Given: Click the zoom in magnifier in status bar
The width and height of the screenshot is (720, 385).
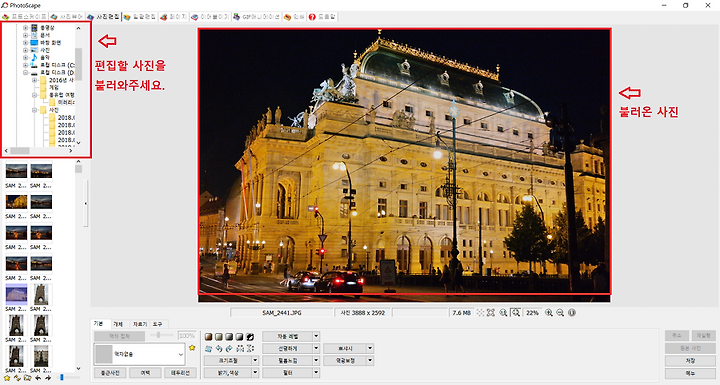Looking at the screenshot, I should point(549,312).
